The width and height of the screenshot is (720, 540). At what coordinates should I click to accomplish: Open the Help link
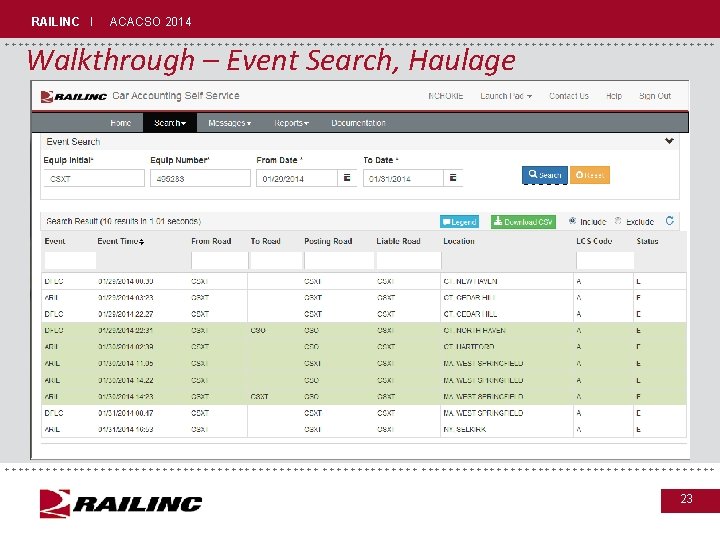[x=613, y=96]
